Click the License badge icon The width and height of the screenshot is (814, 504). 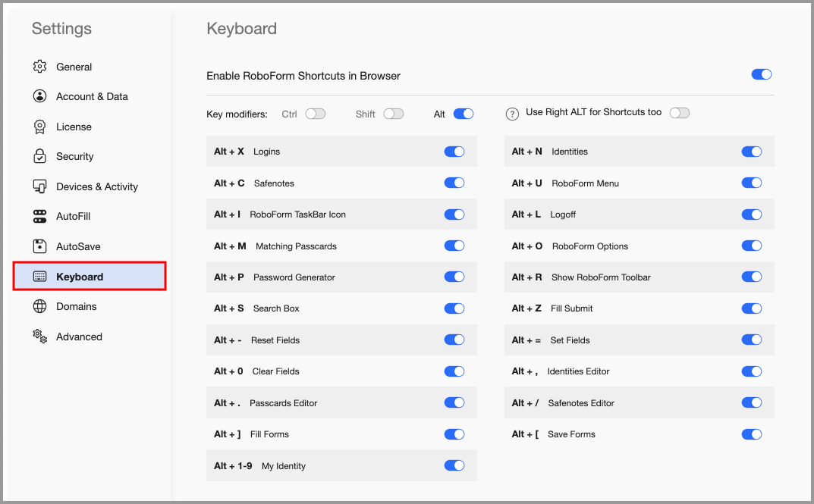point(39,127)
